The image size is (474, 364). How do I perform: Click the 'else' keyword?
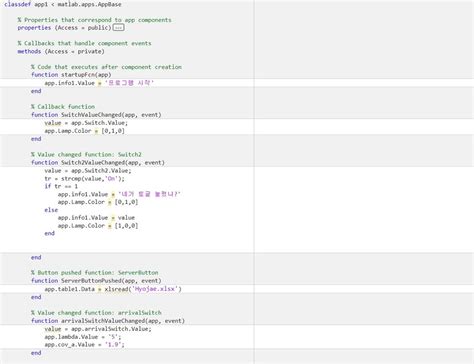click(x=51, y=210)
